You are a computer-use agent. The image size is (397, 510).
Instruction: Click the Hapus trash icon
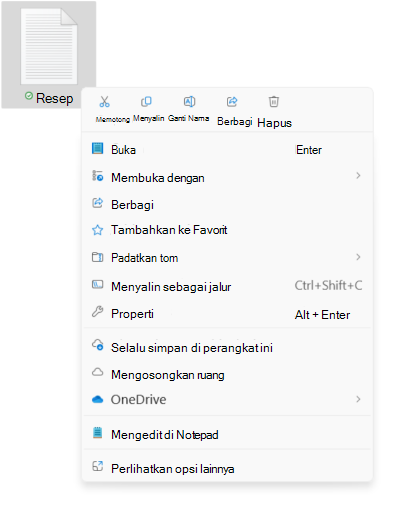pyautogui.click(x=274, y=101)
